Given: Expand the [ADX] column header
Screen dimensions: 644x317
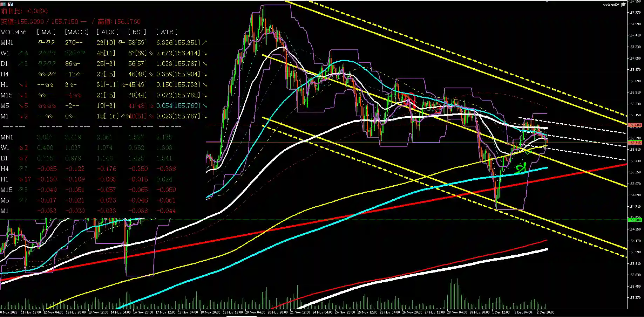Looking at the screenshot, I should pyautogui.click(x=107, y=32).
